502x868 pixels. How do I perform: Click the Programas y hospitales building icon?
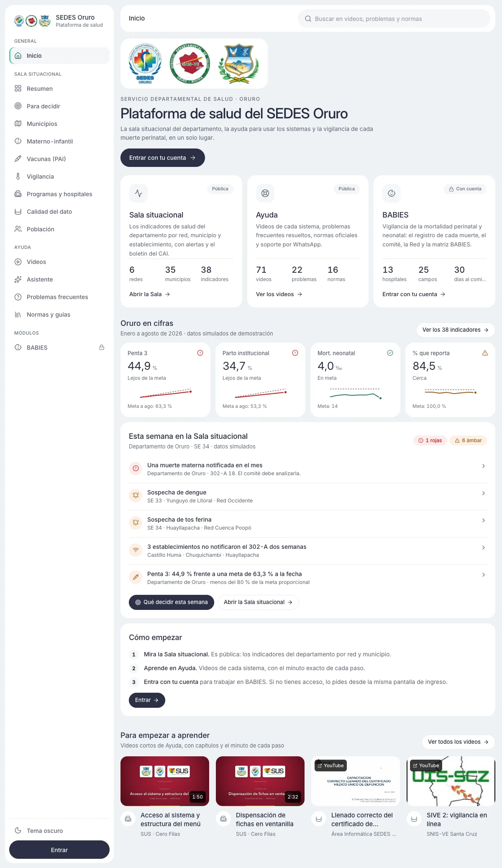tap(18, 194)
